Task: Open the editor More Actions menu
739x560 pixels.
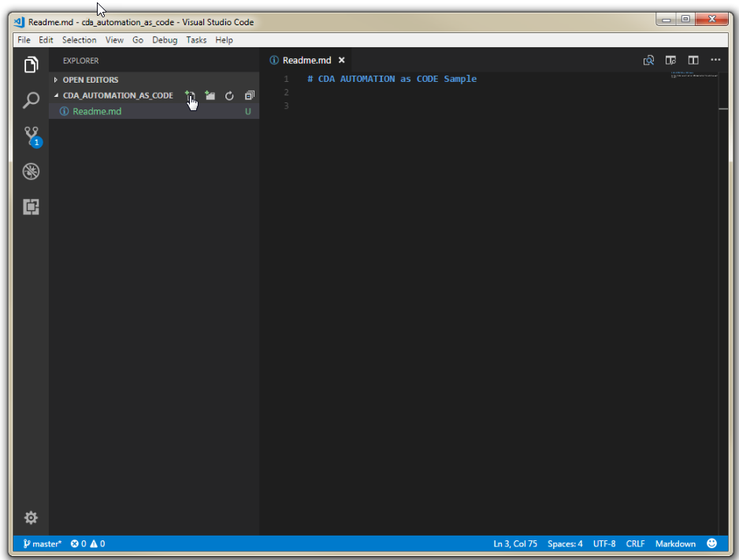Action: (715, 60)
